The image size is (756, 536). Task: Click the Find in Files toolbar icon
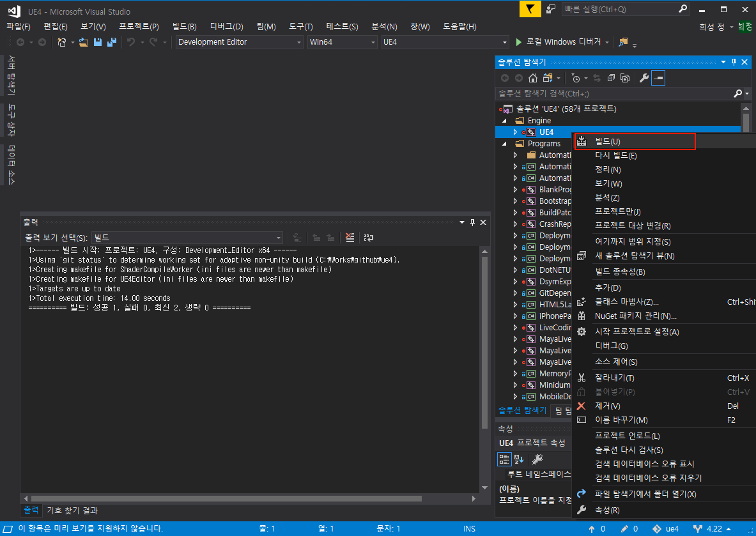point(624,42)
